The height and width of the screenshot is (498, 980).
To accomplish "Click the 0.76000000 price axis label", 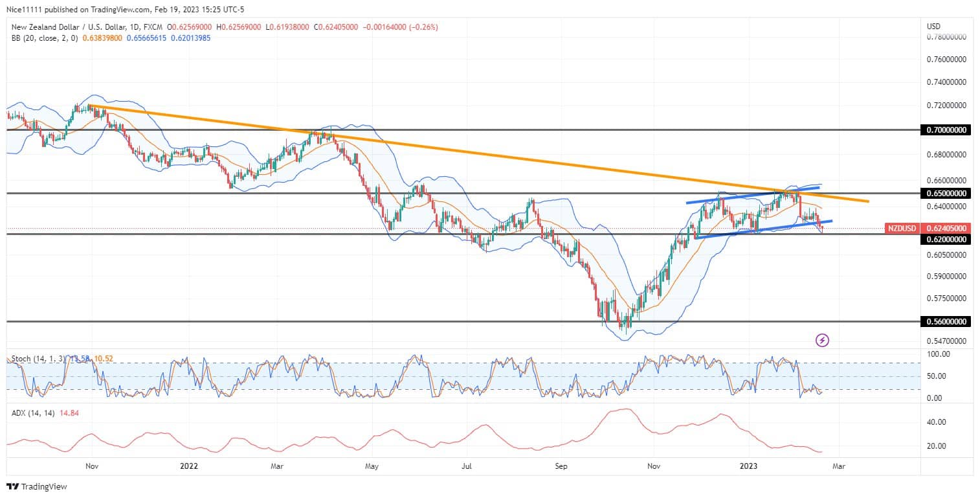I will [x=946, y=60].
